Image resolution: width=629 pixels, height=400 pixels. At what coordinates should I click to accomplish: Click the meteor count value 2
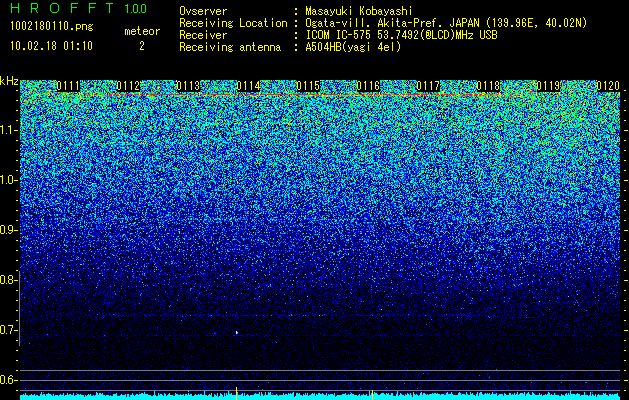142,46
